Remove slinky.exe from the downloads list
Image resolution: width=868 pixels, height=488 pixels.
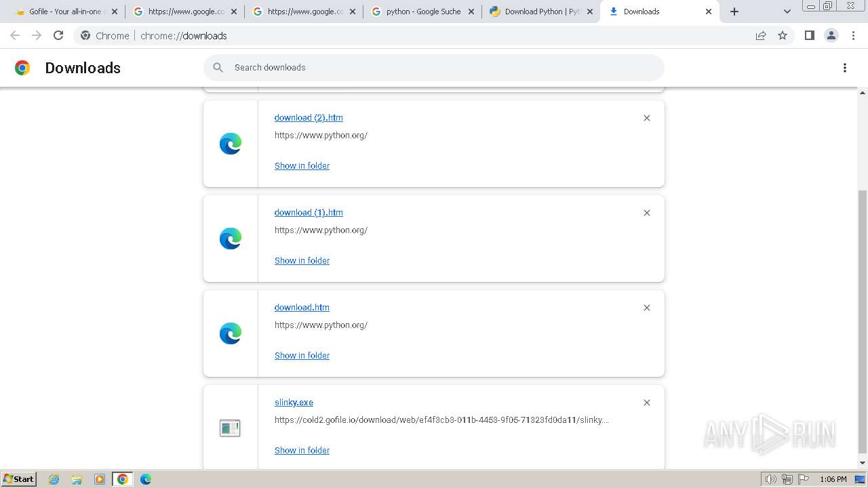(x=647, y=403)
